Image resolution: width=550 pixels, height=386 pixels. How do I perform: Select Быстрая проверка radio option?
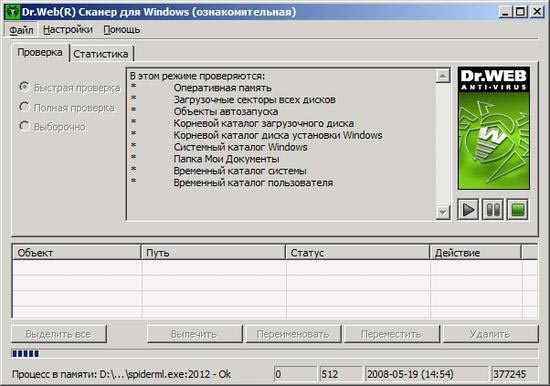[x=24, y=87]
